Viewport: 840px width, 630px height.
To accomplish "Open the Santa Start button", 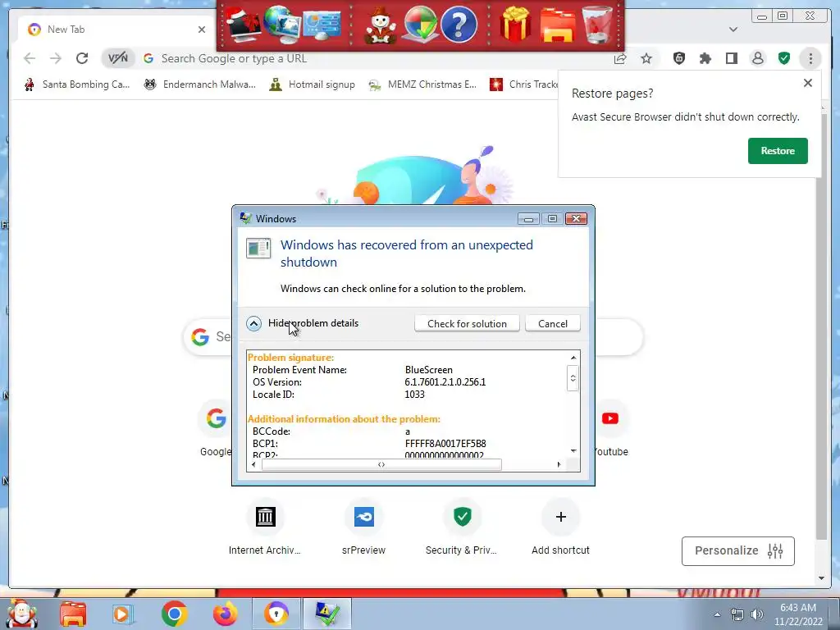I will pos(21,614).
